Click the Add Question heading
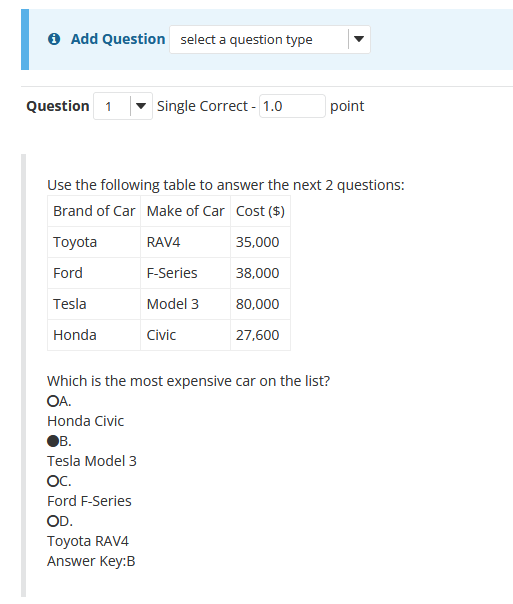This screenshot has width=513, height=604. coord(118,39)
